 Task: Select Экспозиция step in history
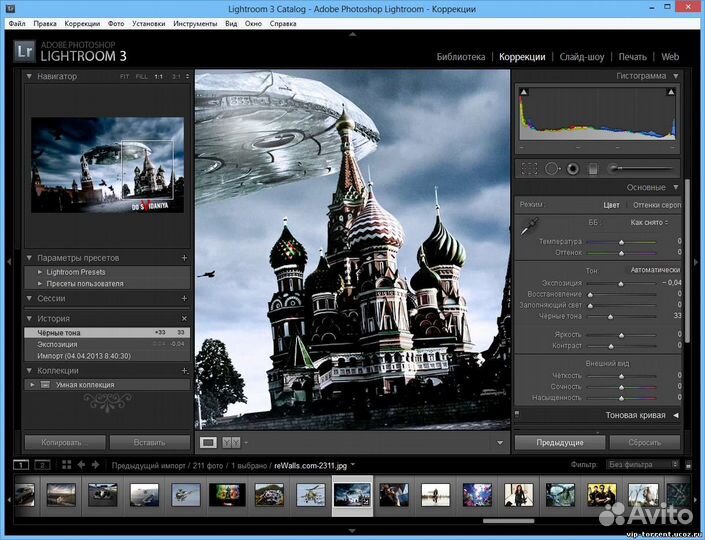tap(107, 344)
